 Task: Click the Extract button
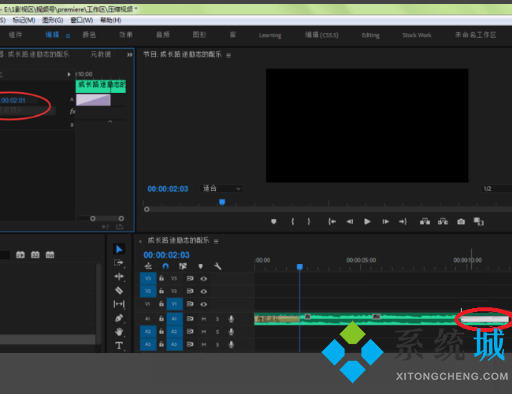pyautogui.click(x=443, y=221)
